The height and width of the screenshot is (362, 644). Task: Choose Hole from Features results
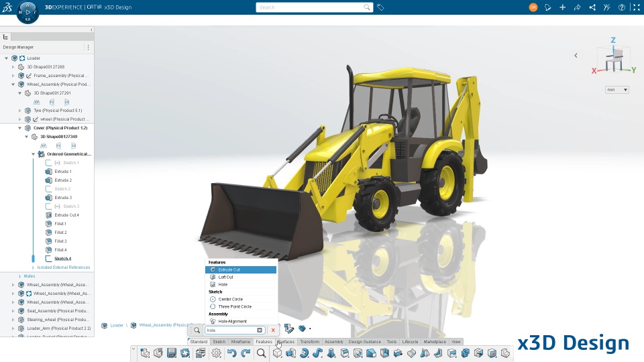tap(241, 284)
